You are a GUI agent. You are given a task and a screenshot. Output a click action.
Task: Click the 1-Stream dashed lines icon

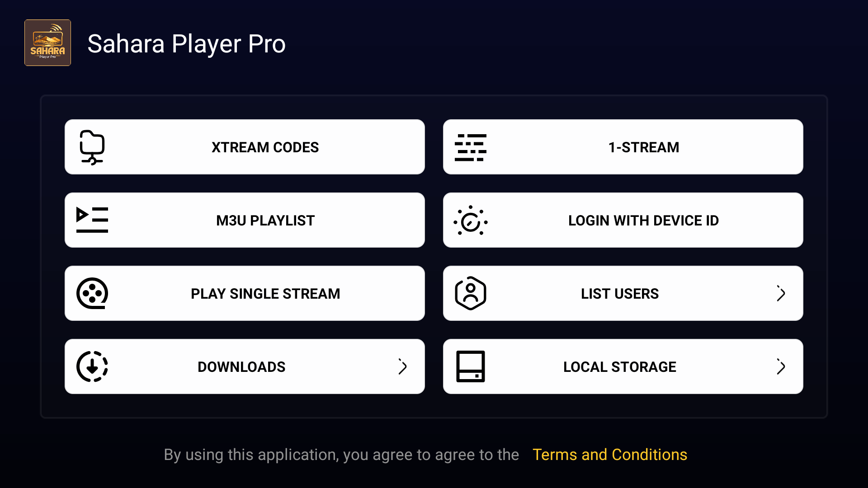click(x=471, y=147)
